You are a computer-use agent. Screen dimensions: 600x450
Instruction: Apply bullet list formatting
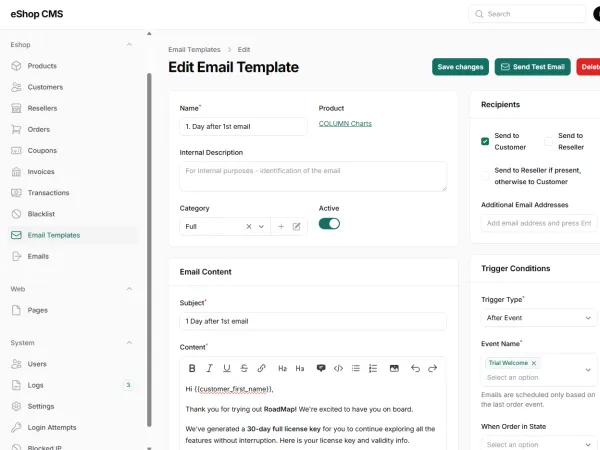(x=357, y=368)
